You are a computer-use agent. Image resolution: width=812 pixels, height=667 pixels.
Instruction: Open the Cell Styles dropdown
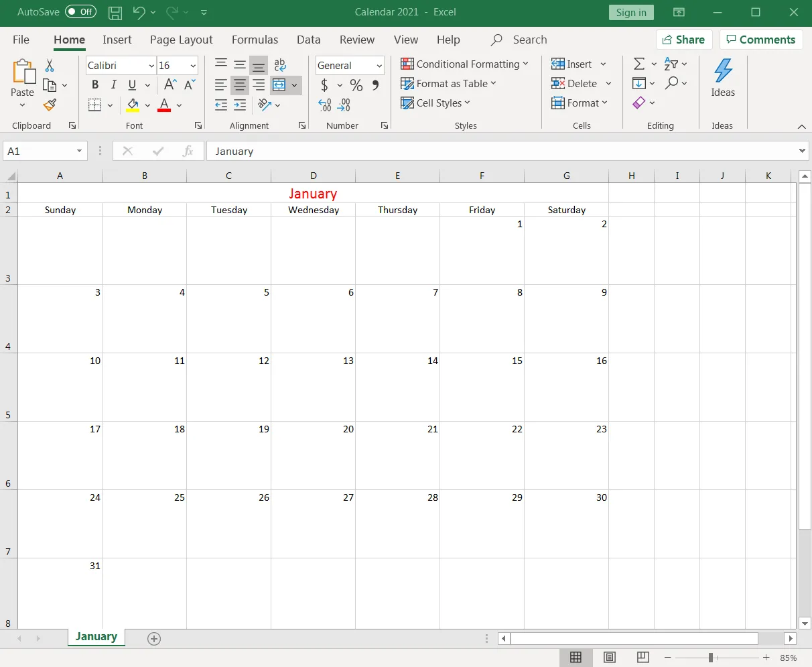pos(435,103)
